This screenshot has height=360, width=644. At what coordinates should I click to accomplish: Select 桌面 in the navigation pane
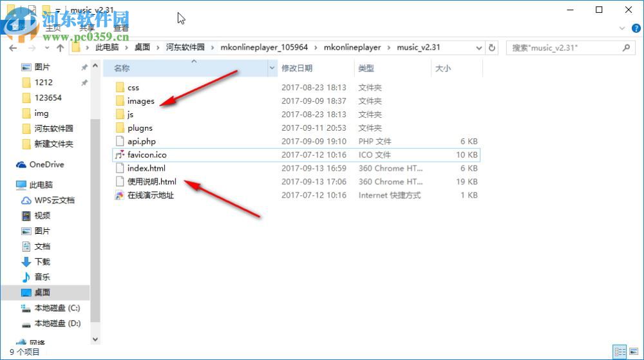tap(35, 292)
